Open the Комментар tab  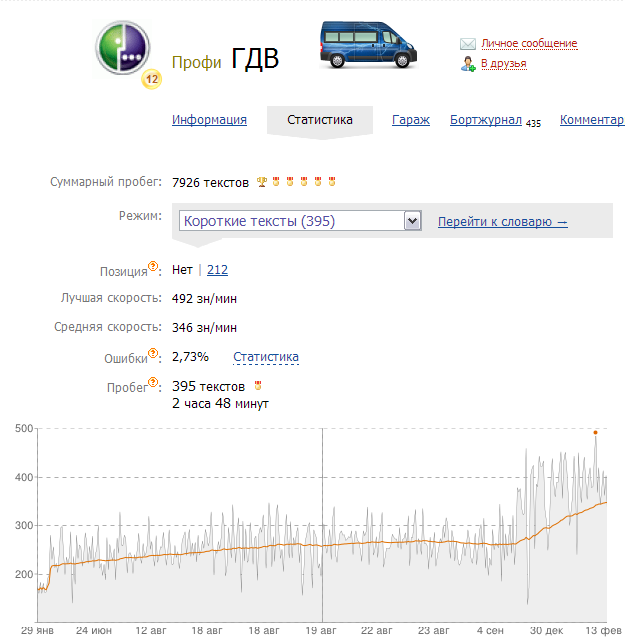click(x=592, y=120)
